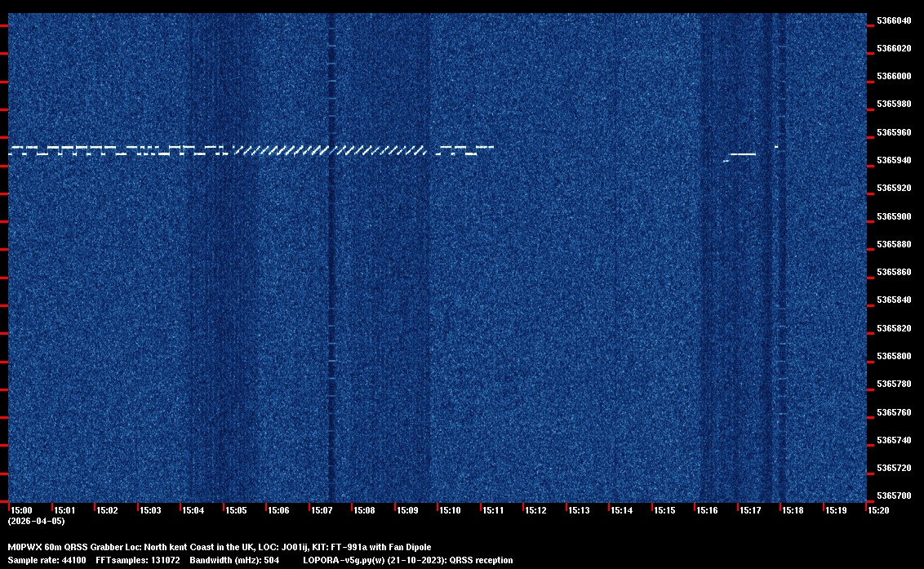Click the M0PWX 60m QRSS Grabber caption
The height and width of the screenshot is (569, 924).
point(220,547)
